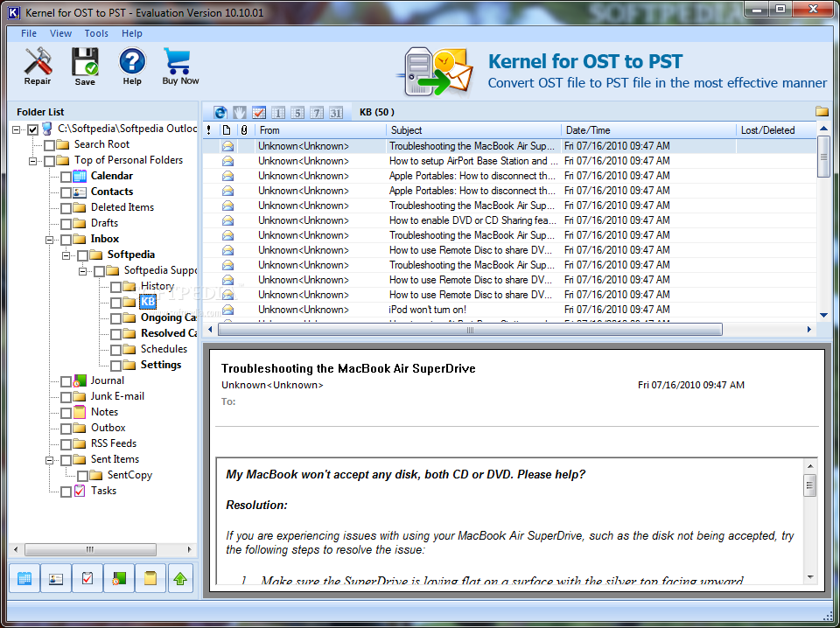Select the SentCopy folder

[x=129, y=475]
